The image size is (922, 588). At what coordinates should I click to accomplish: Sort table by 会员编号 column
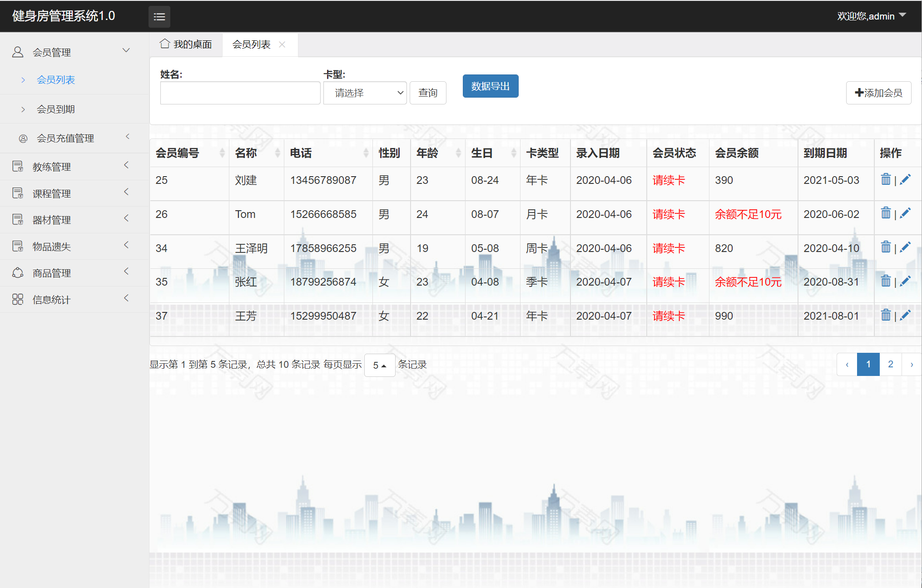click(222, 153)
